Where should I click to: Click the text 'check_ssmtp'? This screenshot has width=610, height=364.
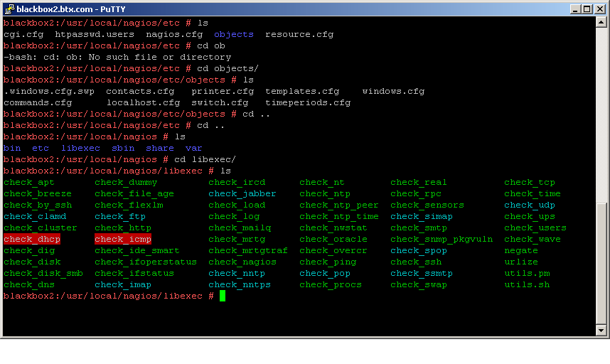tap(422, 274)
